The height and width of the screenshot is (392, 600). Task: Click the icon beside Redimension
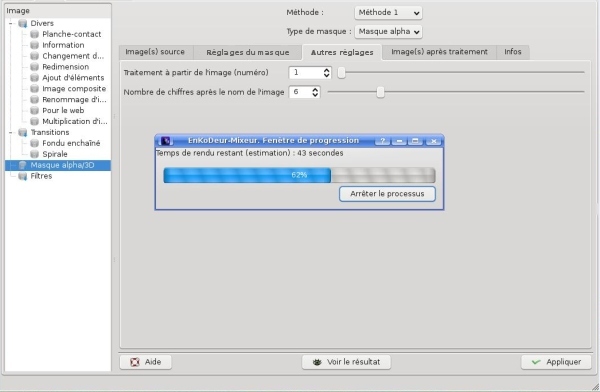(x=34, y=67)
